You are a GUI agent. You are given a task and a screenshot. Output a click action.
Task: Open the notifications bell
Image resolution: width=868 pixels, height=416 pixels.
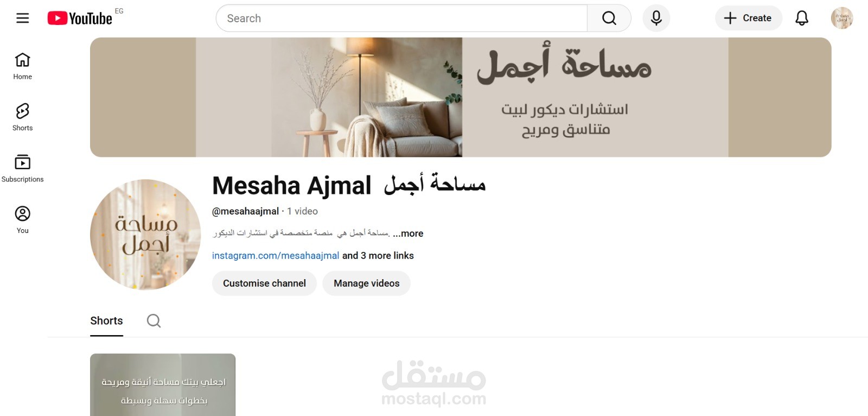point(802,18)
